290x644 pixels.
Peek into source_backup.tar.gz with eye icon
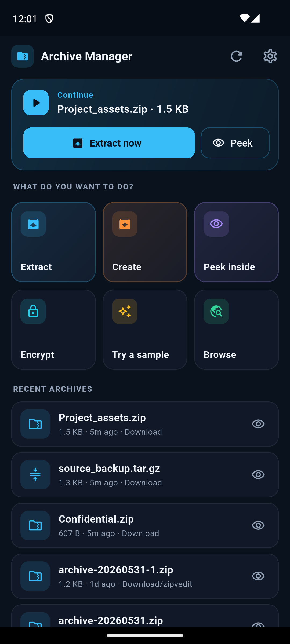[258, 475]
